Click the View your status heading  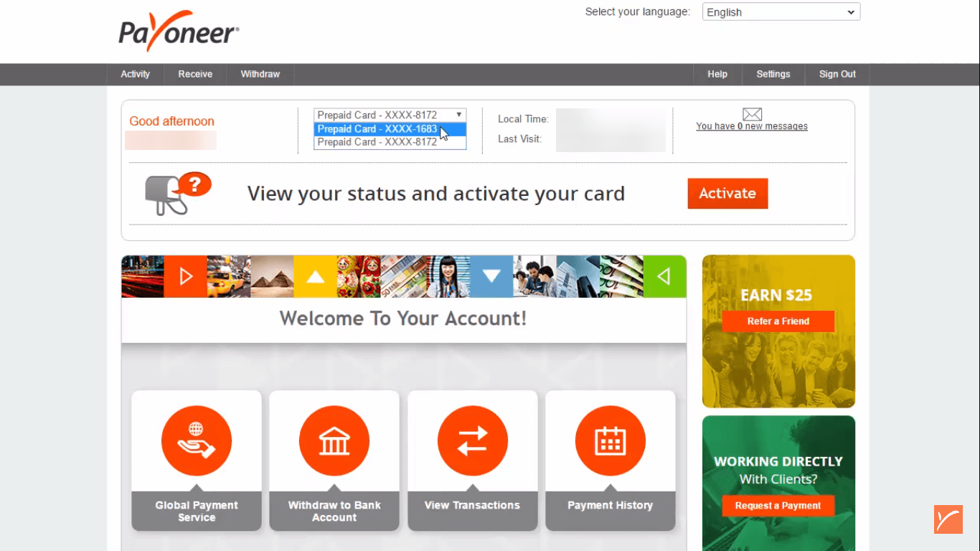[436, 194]
